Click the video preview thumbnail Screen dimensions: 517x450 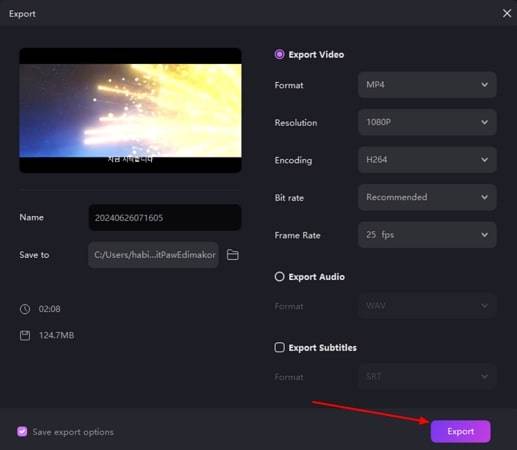(x=130, y=110)
